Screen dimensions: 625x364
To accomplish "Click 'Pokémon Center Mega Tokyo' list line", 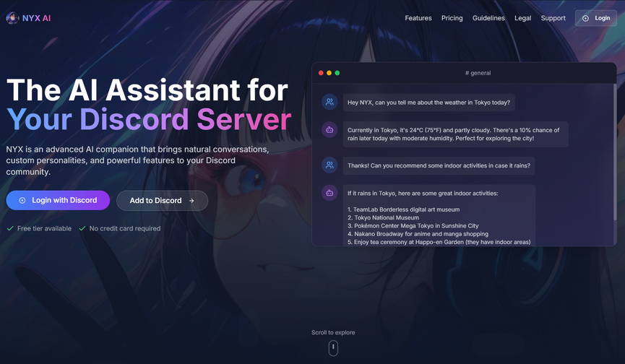I will click(x=413, y=226).
